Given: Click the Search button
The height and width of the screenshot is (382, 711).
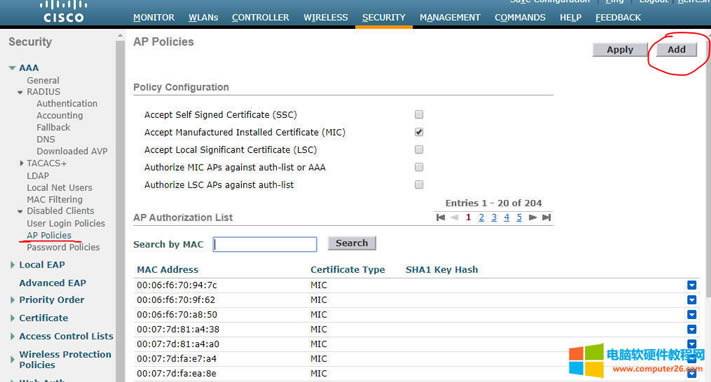Looking at the screenshot, I should (351, 243).
